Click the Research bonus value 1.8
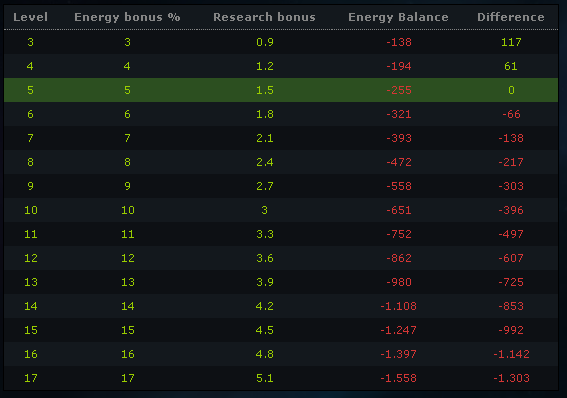 click(x=265, y=114)
